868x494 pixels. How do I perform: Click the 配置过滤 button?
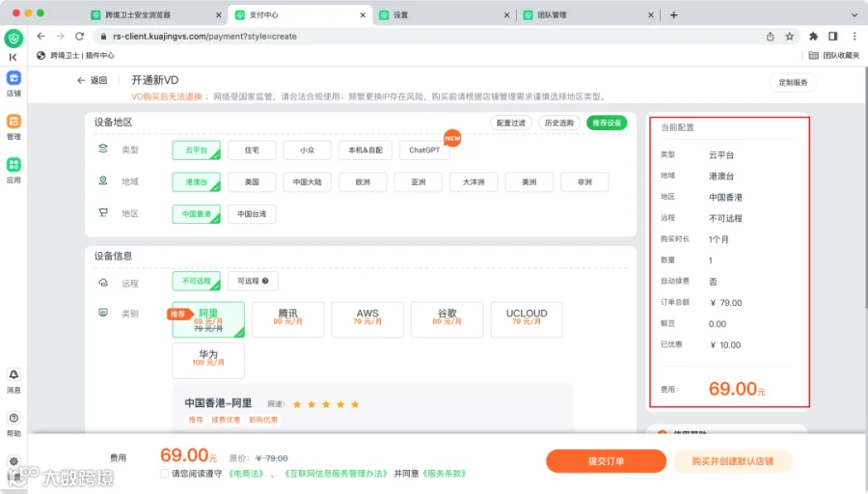[510, 123]
